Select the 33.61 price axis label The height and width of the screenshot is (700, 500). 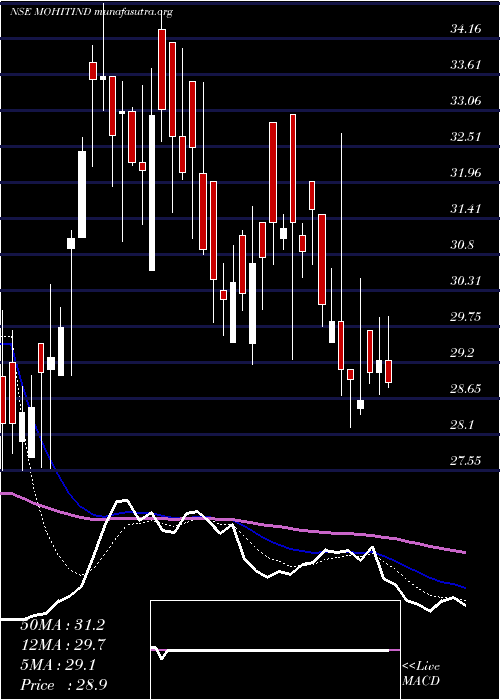click(466, 65)
